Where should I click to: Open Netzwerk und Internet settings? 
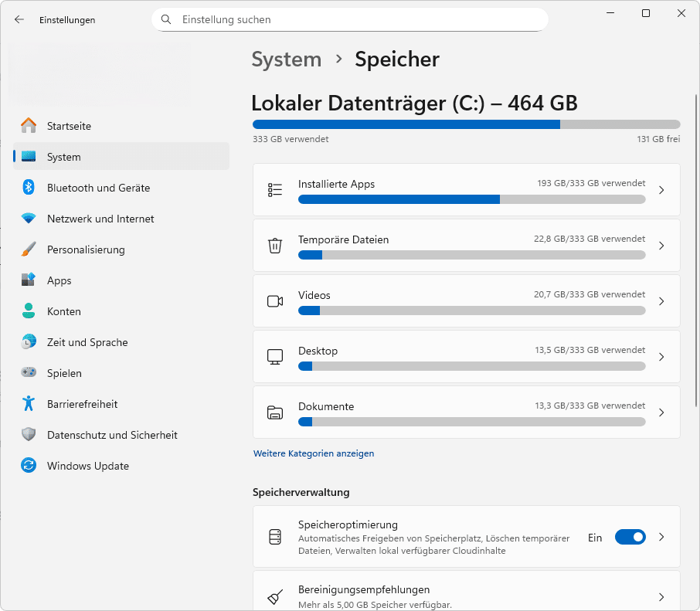point(100,219)
